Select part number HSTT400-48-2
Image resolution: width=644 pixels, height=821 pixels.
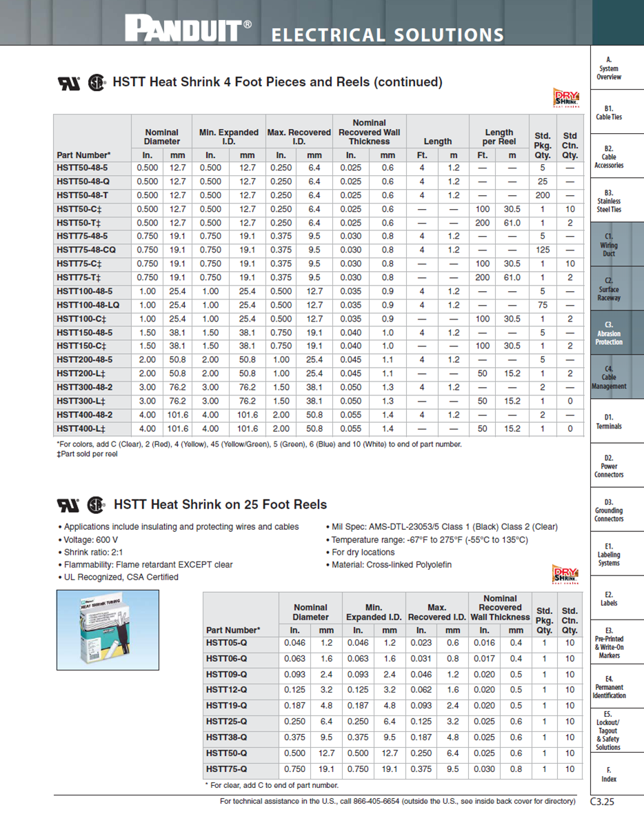(84, 415)
